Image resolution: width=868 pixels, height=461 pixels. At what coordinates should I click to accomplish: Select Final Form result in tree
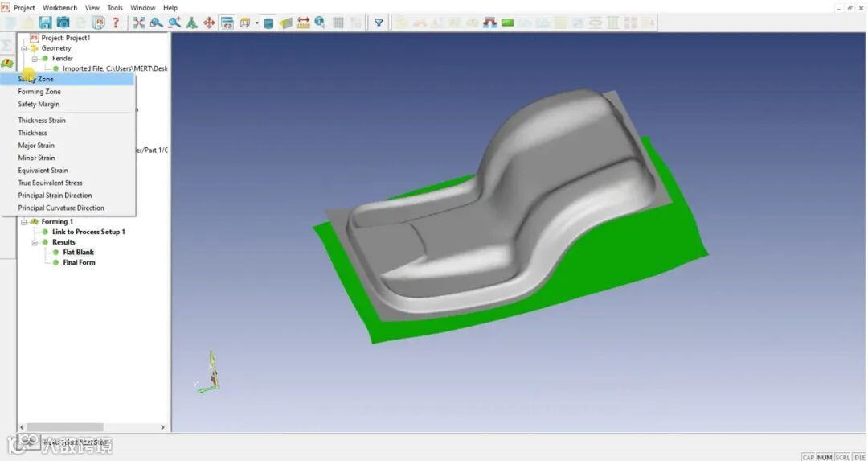tap(79, 262)
